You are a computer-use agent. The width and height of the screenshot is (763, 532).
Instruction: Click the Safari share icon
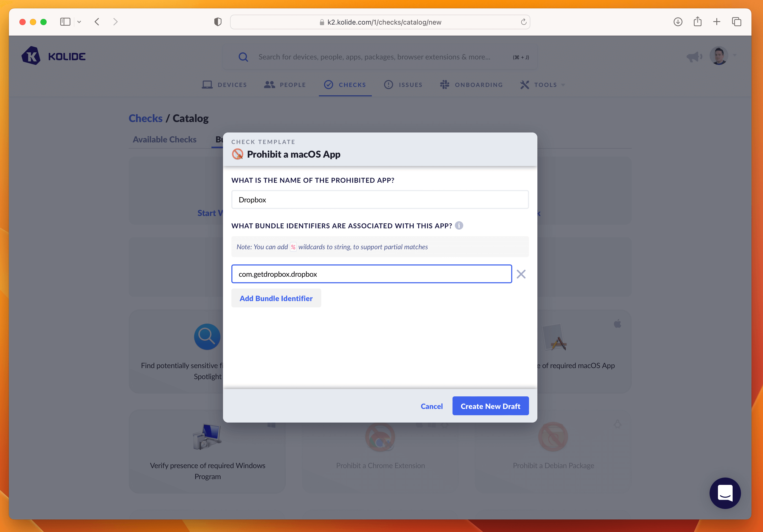[x=697, y=22]
